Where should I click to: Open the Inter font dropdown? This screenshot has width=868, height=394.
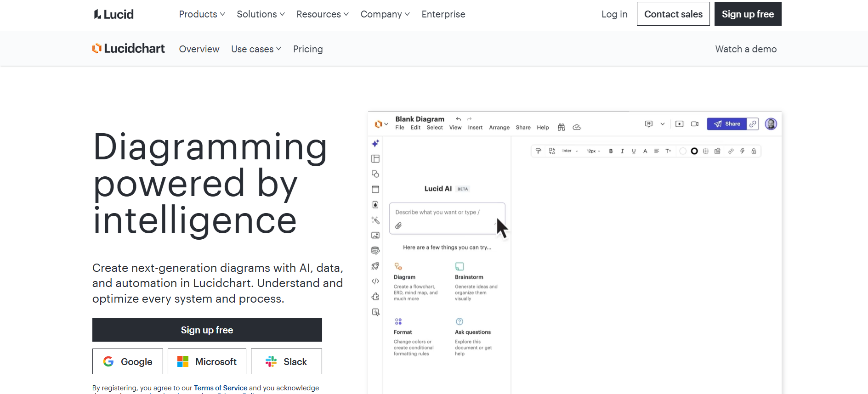(x=570, y=151)
